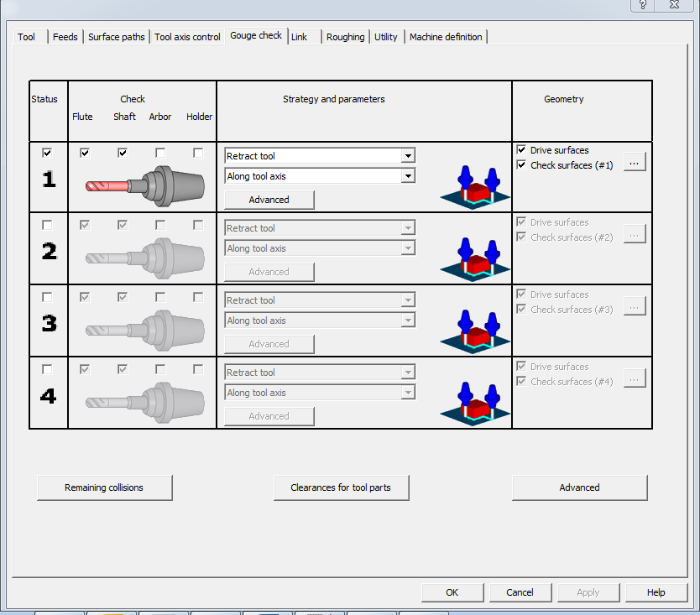
Task: Open the Surface paths tab
Action: coord(116,37)
